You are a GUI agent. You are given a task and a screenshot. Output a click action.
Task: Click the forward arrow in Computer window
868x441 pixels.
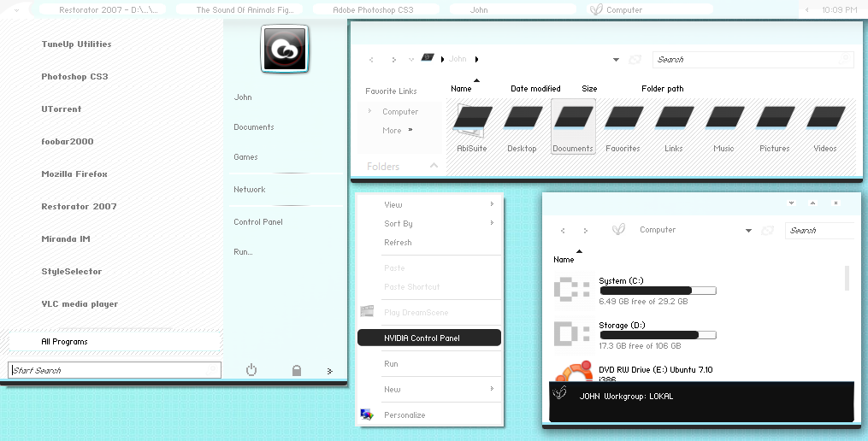click(585, 231)
